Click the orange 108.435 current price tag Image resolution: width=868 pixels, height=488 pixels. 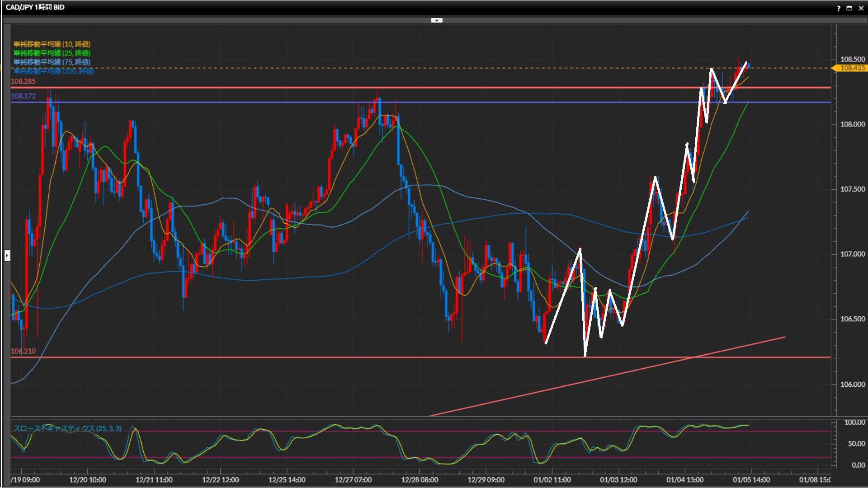tap(852, 68)
